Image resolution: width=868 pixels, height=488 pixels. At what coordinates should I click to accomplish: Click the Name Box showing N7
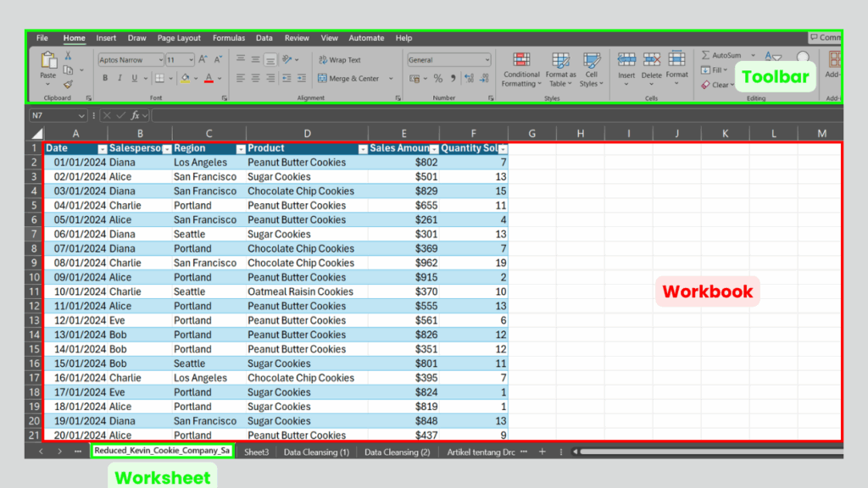(57, 114)
